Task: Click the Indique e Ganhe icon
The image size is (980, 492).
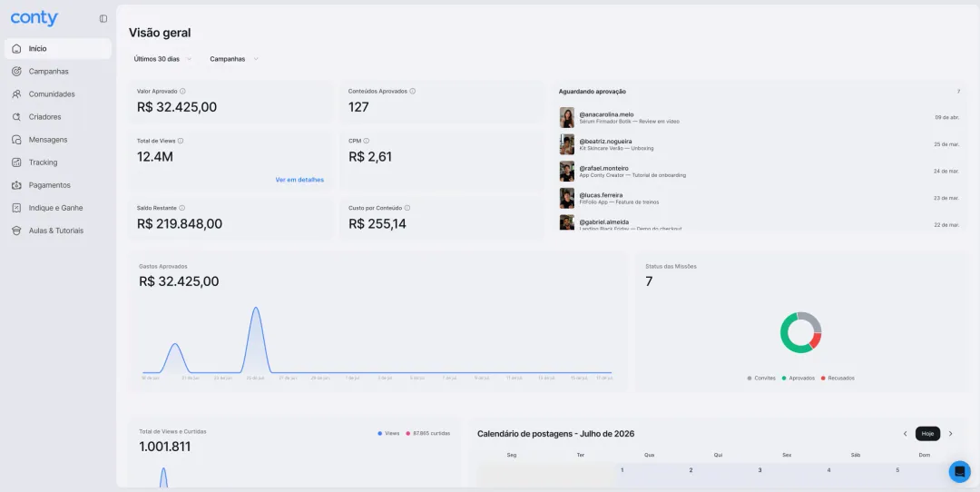Action: coord(17,208)
